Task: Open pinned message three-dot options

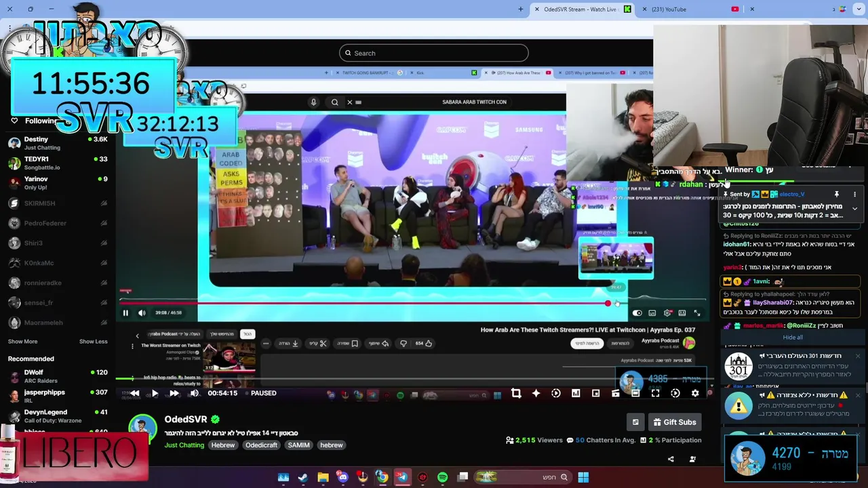Action: pos(854,195)
